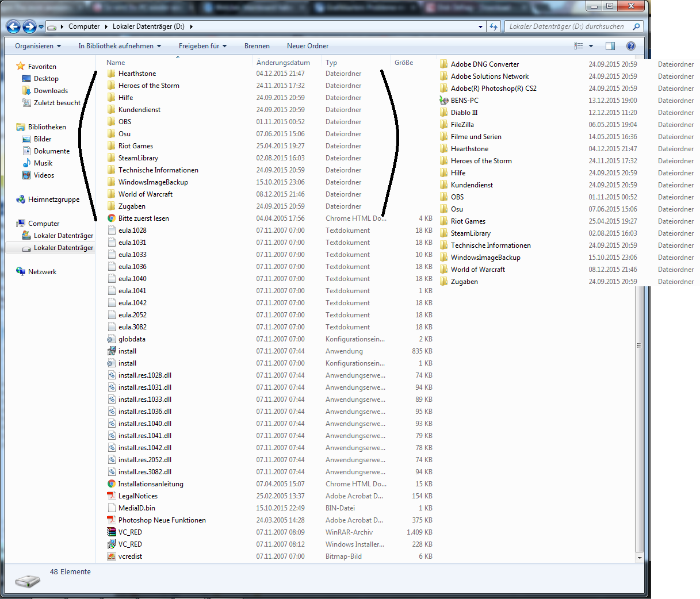Open Dokumente library in sidebar

click(x=52, y=151)
